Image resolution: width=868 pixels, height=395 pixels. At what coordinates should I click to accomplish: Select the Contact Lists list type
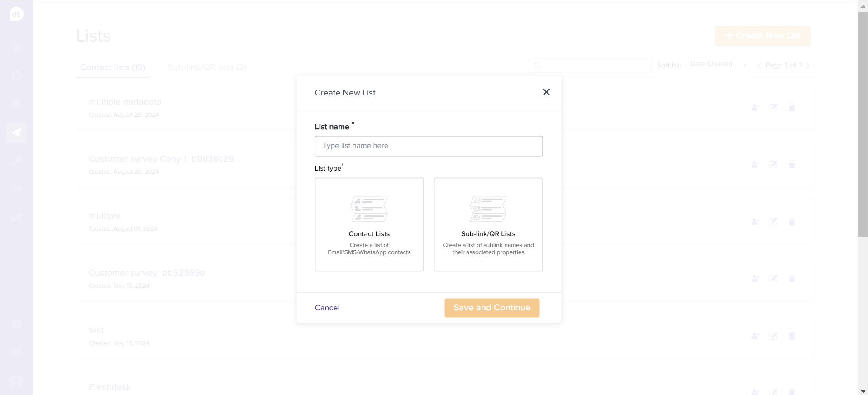click(369, 224)
